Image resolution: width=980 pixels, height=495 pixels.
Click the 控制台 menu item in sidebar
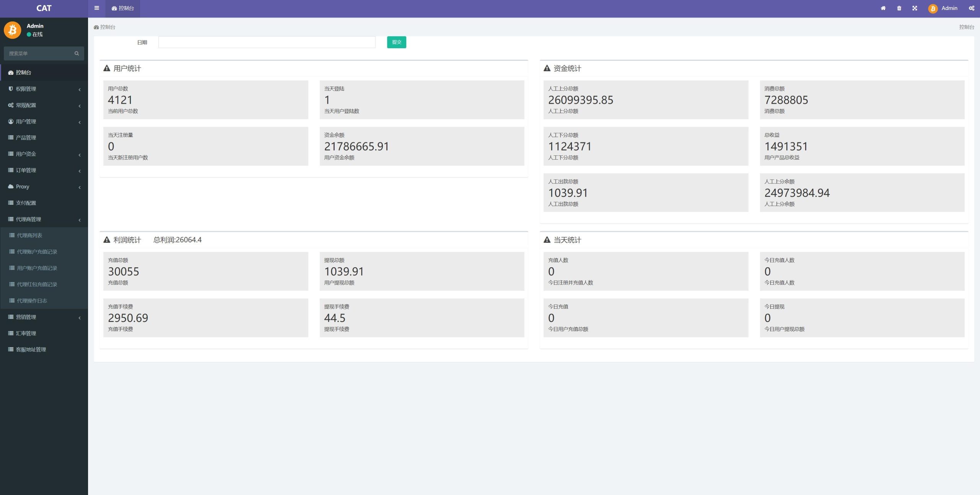coord(44,72)
